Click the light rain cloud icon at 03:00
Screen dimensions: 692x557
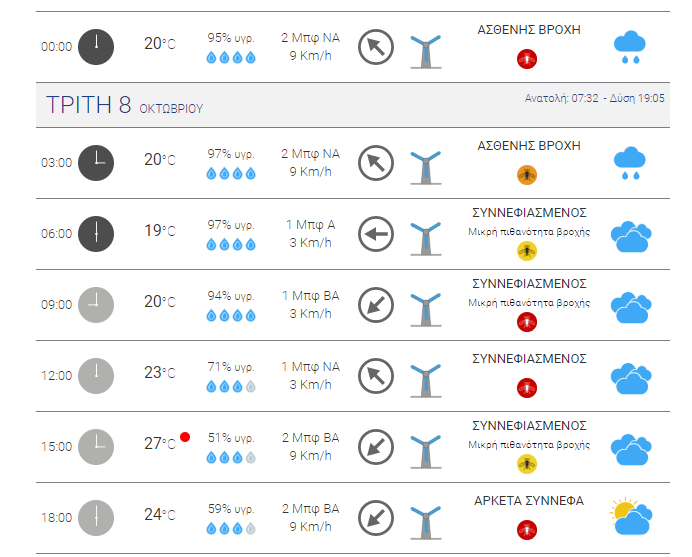pyautogui.click(x=630, y=163)
